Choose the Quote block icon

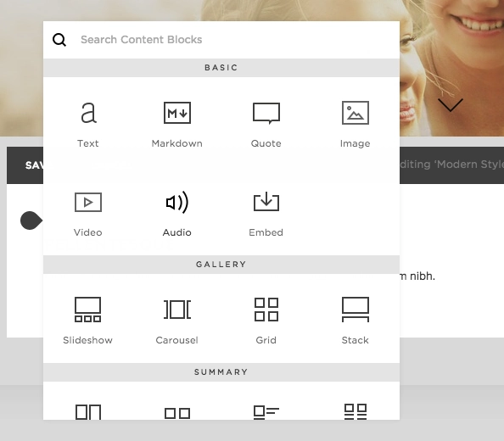pos(266,113)
